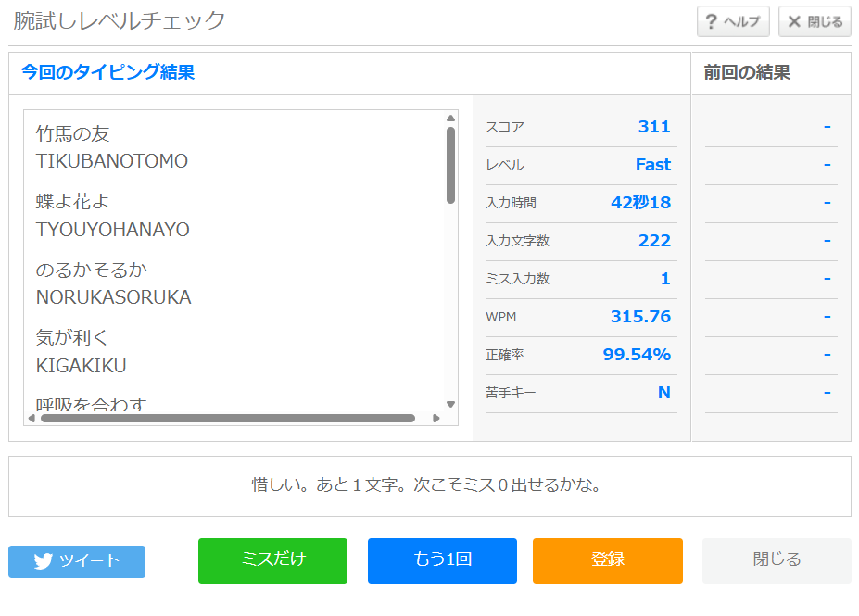Click the 前回の結果 heading
The image size is (859, 616).
747,72
